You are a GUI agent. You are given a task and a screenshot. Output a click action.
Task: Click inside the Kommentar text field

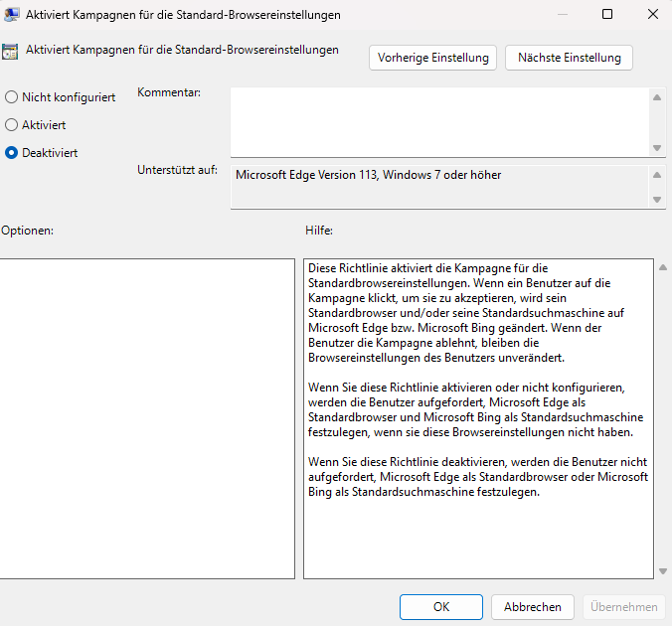[x=439, y=122]
